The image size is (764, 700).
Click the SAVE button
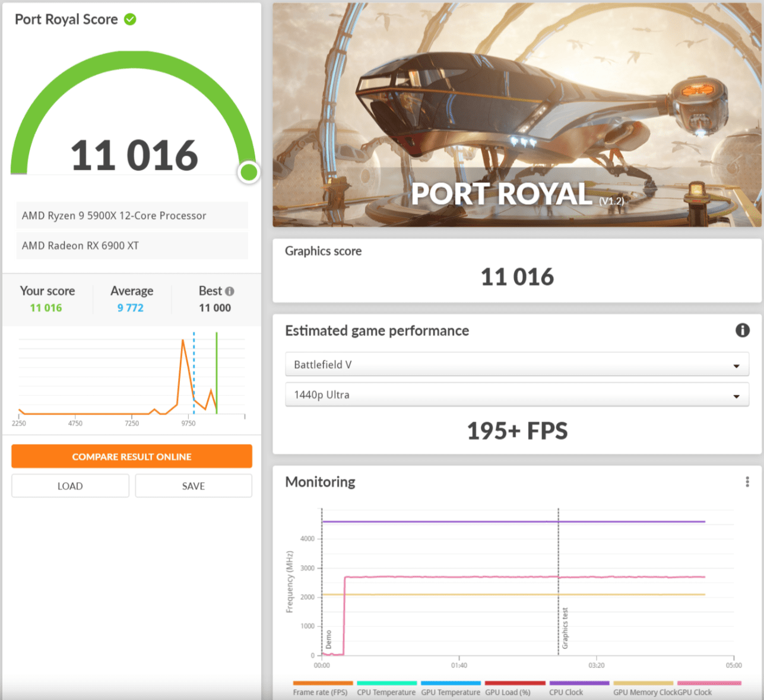194,486
